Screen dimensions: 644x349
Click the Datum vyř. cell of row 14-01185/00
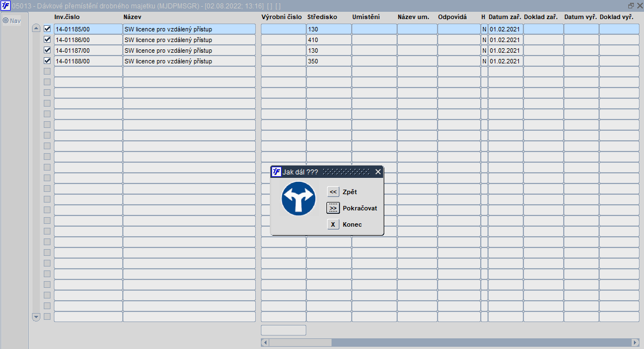581,29
